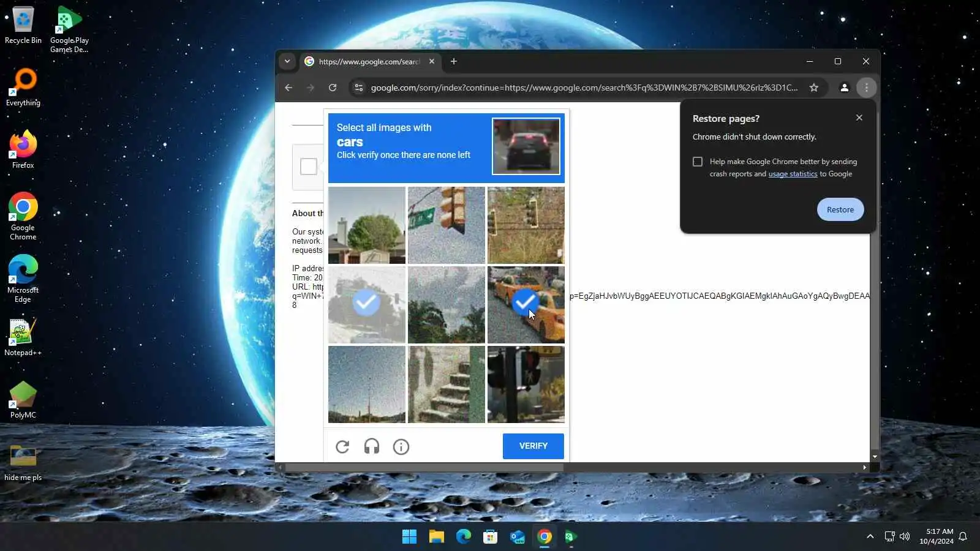
Task: Open Microsoft Store from the taskbar
Action: coord(490,537)
